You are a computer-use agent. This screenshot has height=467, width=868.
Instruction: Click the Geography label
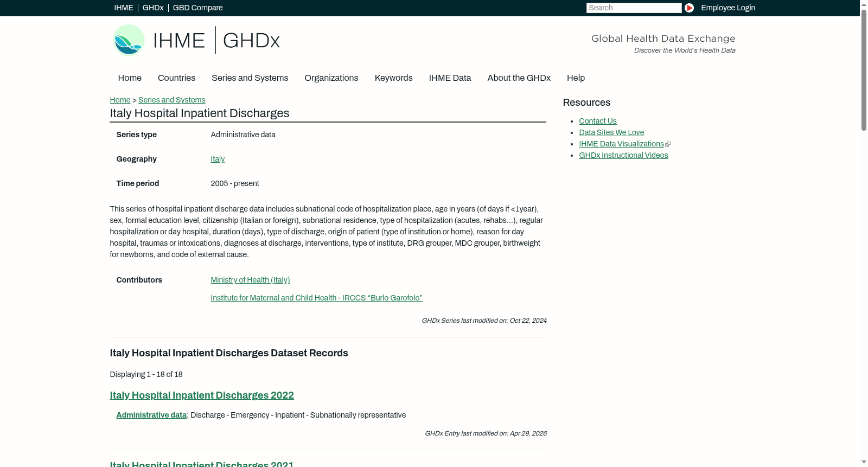point(136,159)
